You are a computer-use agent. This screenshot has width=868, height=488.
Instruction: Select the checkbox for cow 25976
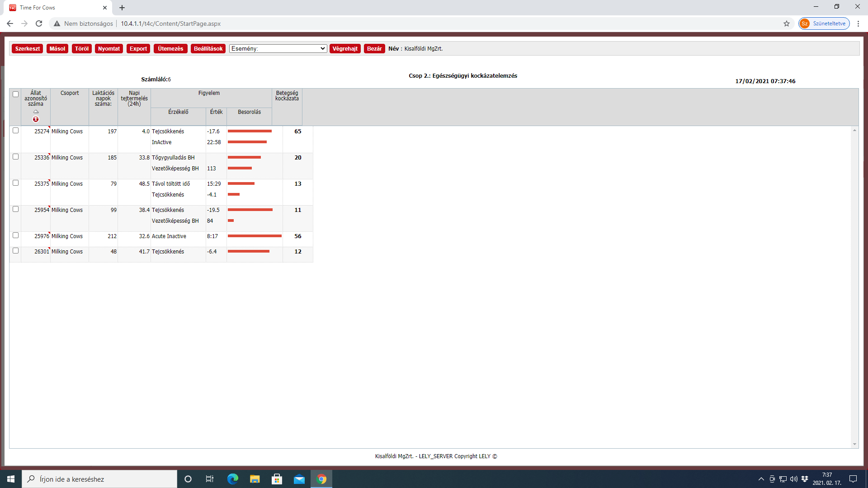click(16, 235)
